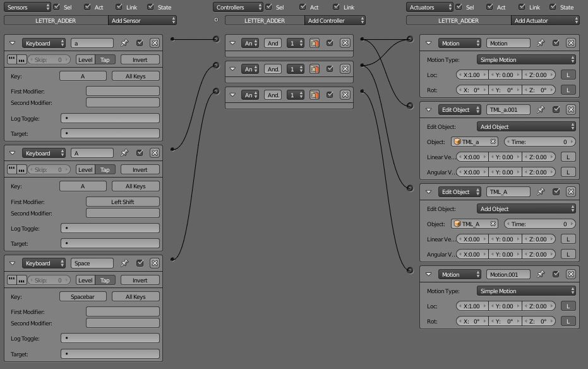This screenshot has width=588, height=369.
Task: Toggle false-level triggering on 'a' sensor
Action: (x=21, y=59)
